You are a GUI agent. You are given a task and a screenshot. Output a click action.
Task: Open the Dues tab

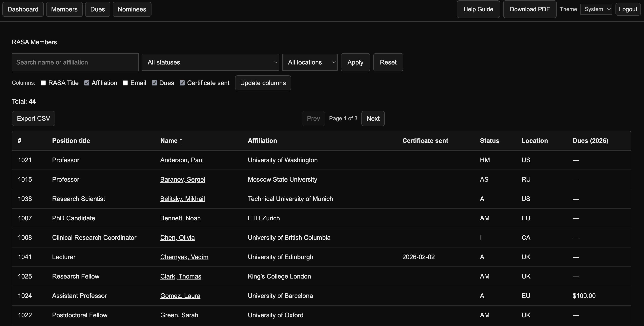97,9
